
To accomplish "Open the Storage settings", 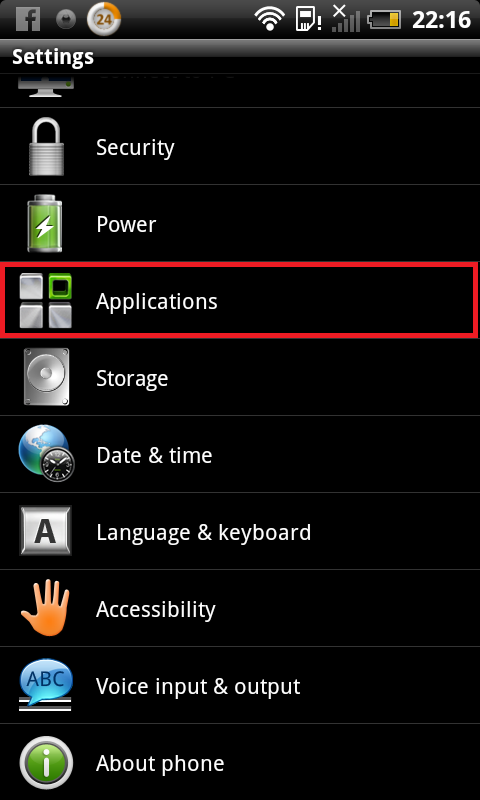I will coord(240,378).
